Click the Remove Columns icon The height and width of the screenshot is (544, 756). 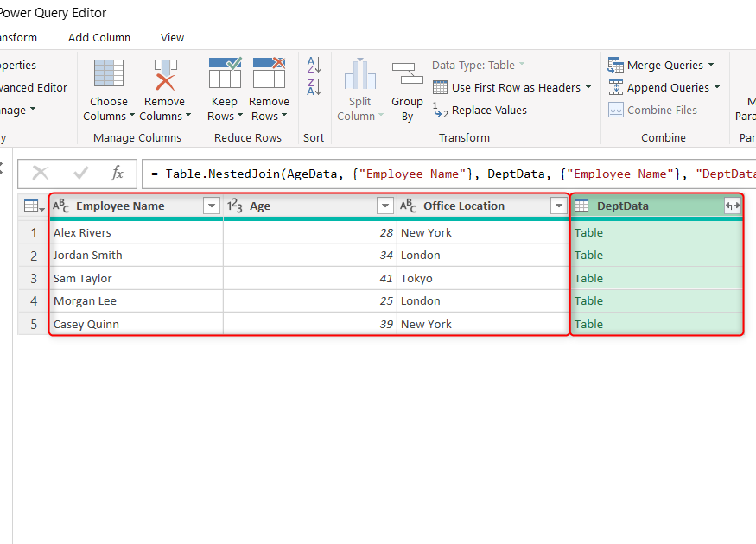(165, 74)
